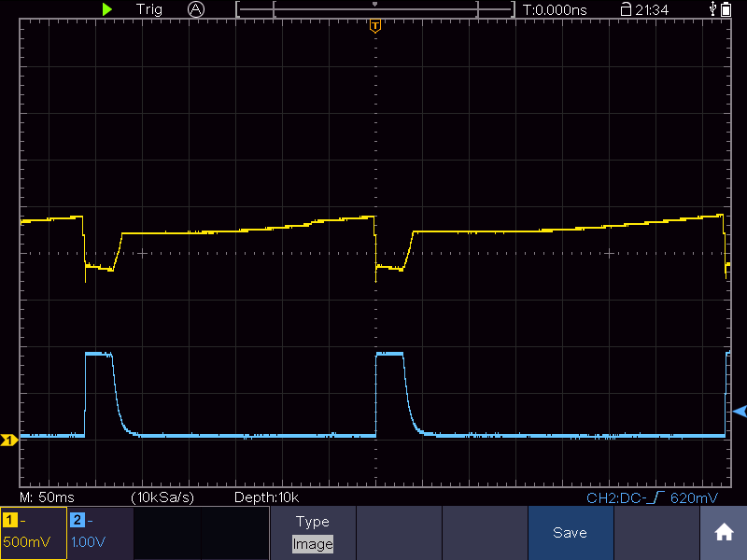Click the circled A auto trigger icon
Viewport: 747px width, 560px height.
[x=196, y=9]
